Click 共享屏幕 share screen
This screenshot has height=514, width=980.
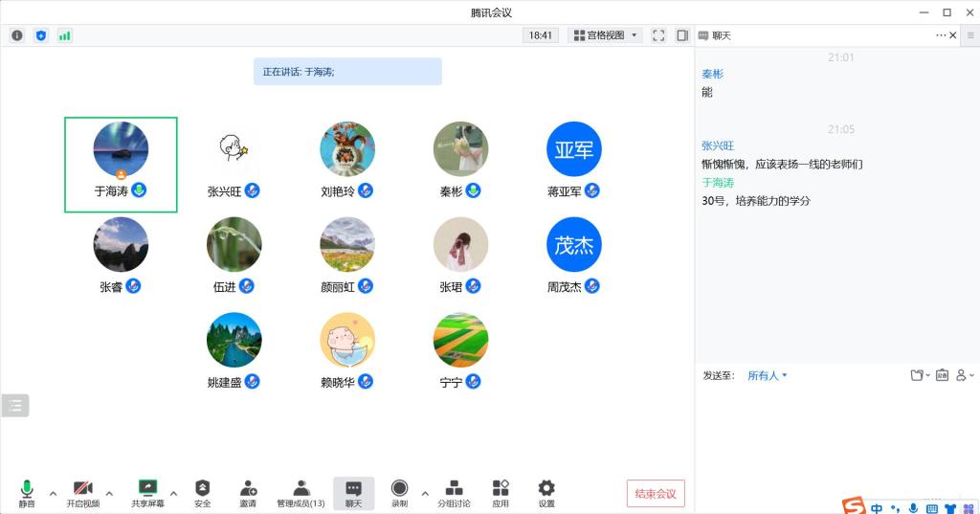pyautogui.click(x=147, y=492)
